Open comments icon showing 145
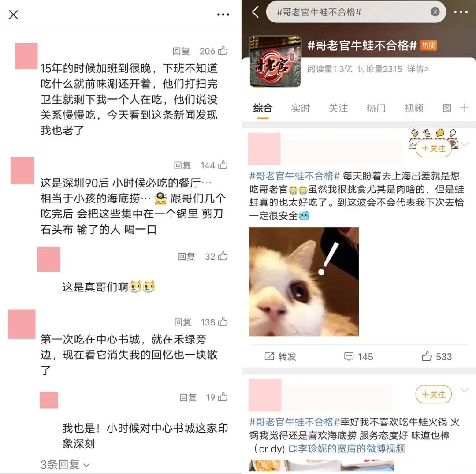Image resolution: width=476 pixels, height=474 pixels. pos(358,356)
